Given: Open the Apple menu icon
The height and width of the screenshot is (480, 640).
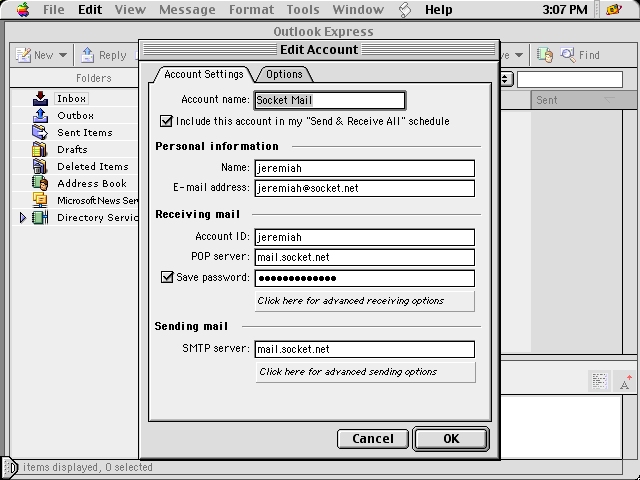Looking at the screenshot, I should point(23,9).
